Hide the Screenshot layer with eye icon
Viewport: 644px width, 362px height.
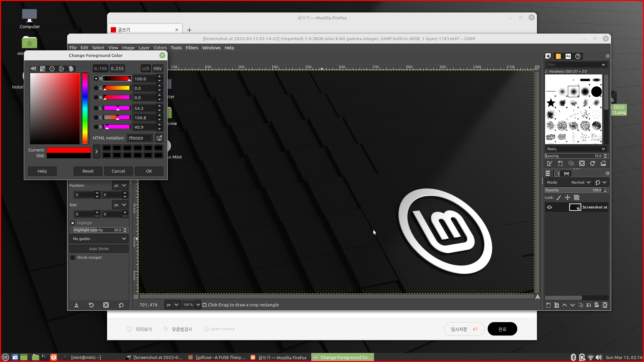tap(549, 207)
